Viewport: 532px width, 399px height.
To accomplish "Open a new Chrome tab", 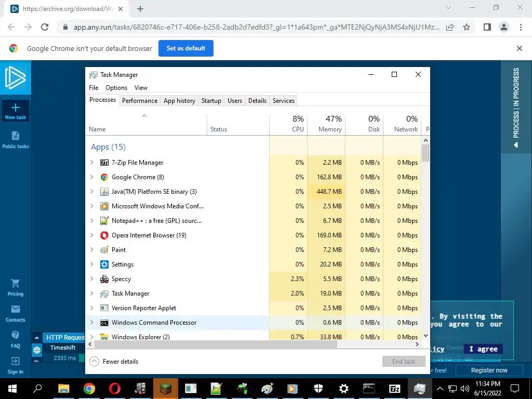I will pos(140,9).
